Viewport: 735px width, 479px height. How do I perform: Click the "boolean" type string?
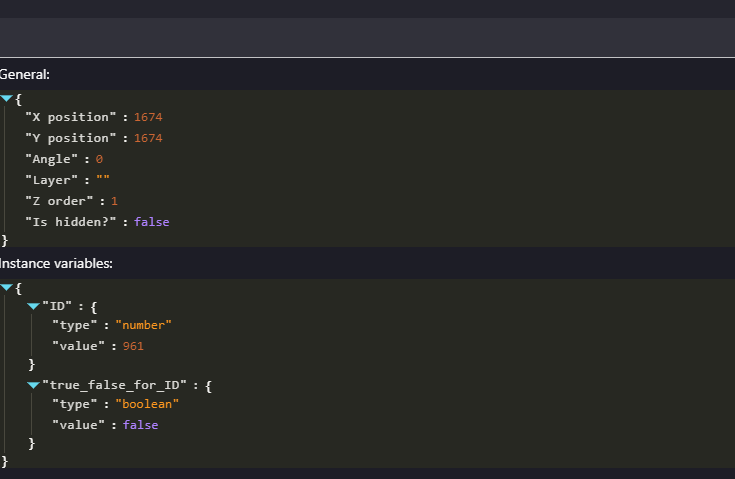pyautogui.click(x=147, y=404)
